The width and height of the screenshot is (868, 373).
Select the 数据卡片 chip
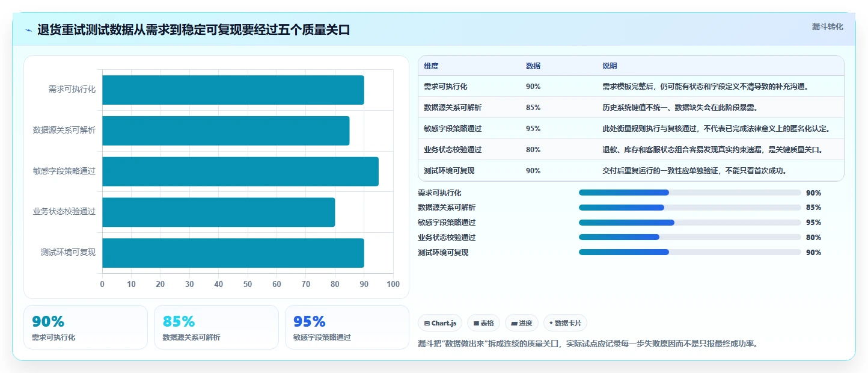click(x=565, y=323)
